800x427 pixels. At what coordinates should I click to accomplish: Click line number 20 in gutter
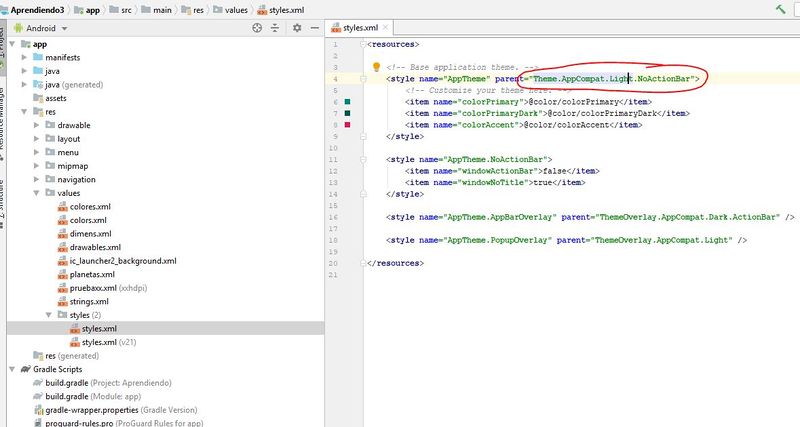click(x=333, y=263)
